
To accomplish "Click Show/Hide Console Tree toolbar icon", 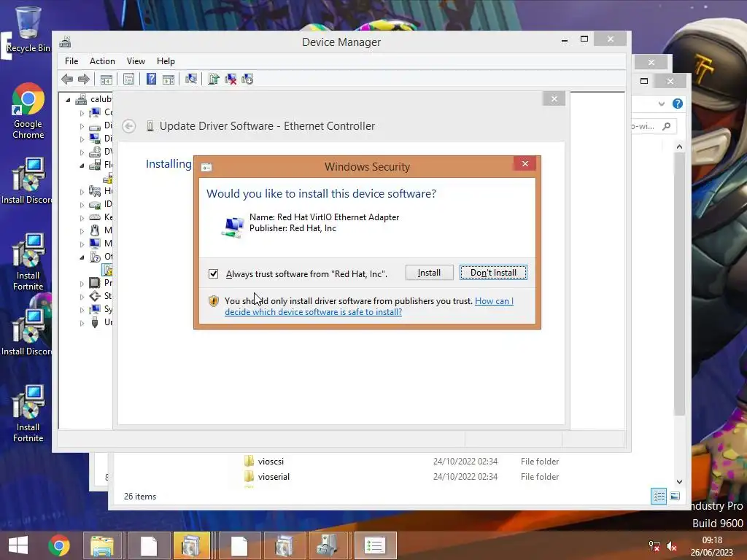I will point(107,79).
